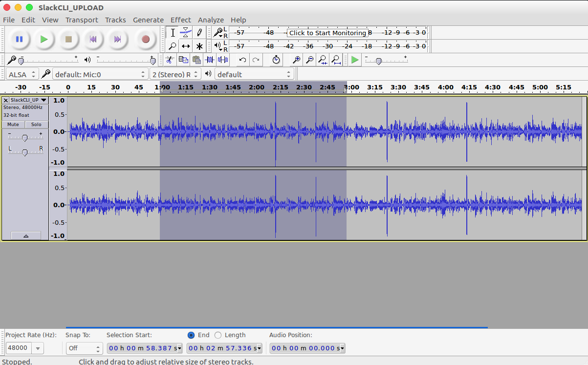Select the Length radio button

[218, 335]
